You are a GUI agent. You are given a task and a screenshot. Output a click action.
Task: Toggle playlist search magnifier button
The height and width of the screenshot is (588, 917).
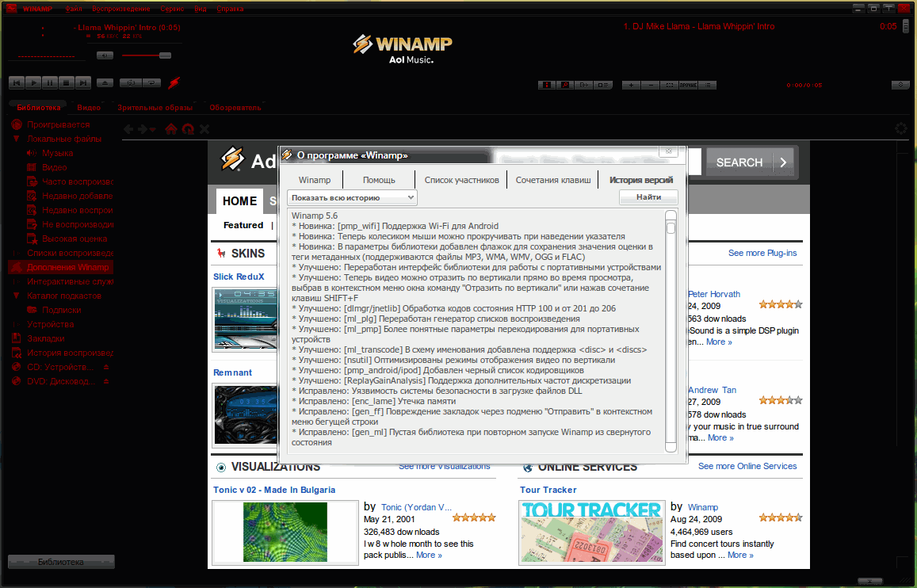(x=565, y=85)
